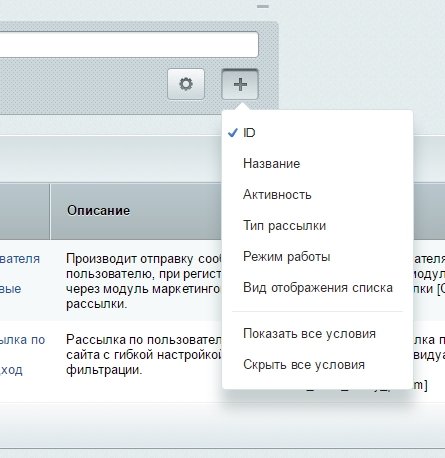Choose Вид отображения списка option
The width and height of the screenshot is (445, 458).
click(317, 288)
